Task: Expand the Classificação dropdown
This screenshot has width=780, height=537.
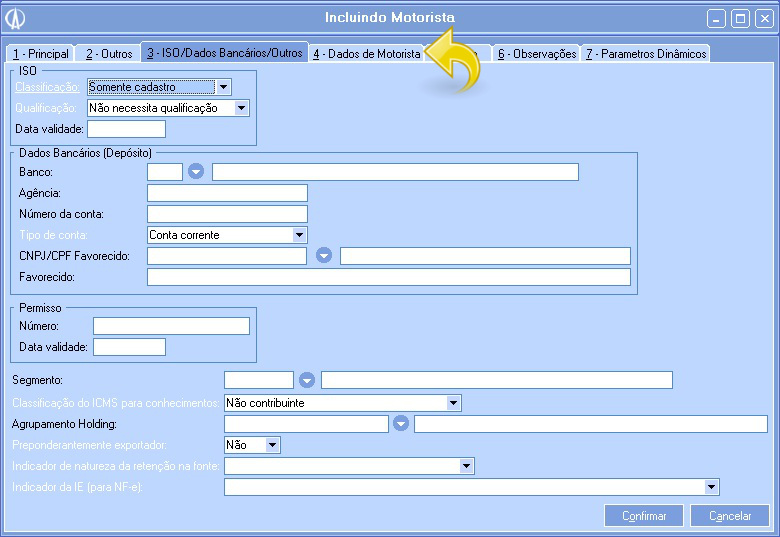Action: coord(224,88)
